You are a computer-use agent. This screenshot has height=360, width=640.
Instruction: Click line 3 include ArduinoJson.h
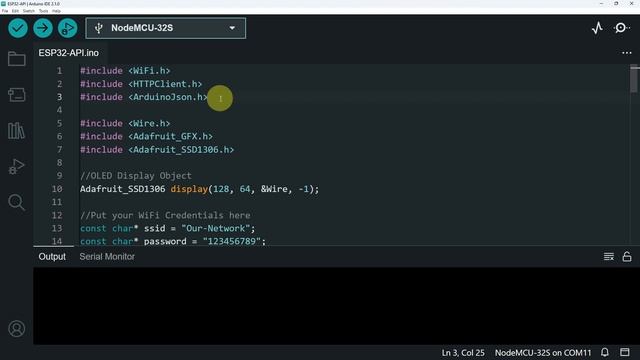144,97
